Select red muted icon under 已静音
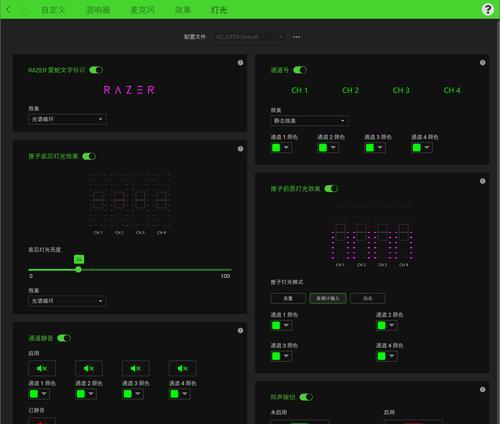Screen dimensions: 500x424 click(x=42, y=421)
